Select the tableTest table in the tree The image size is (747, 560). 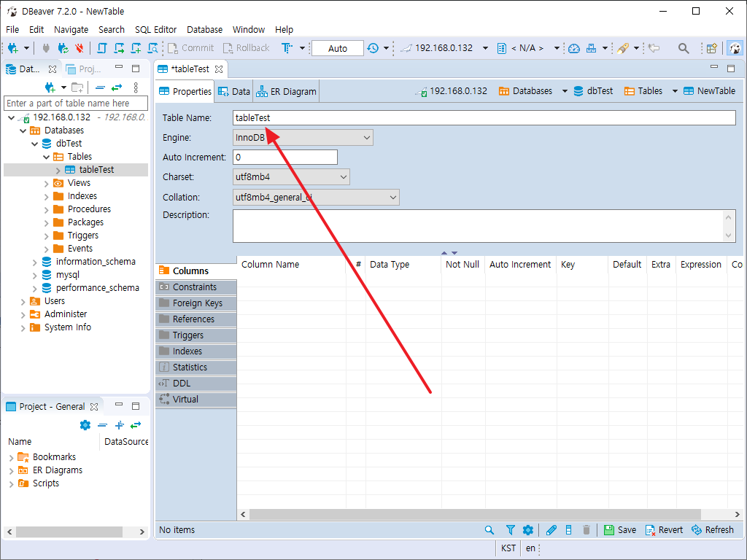click(96, 170)
